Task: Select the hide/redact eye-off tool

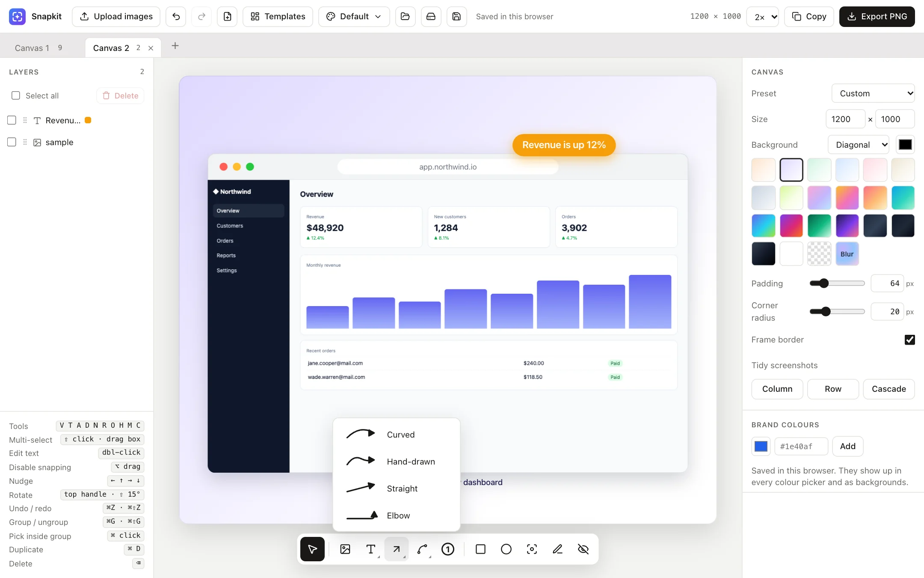Action: click(583, 549)
